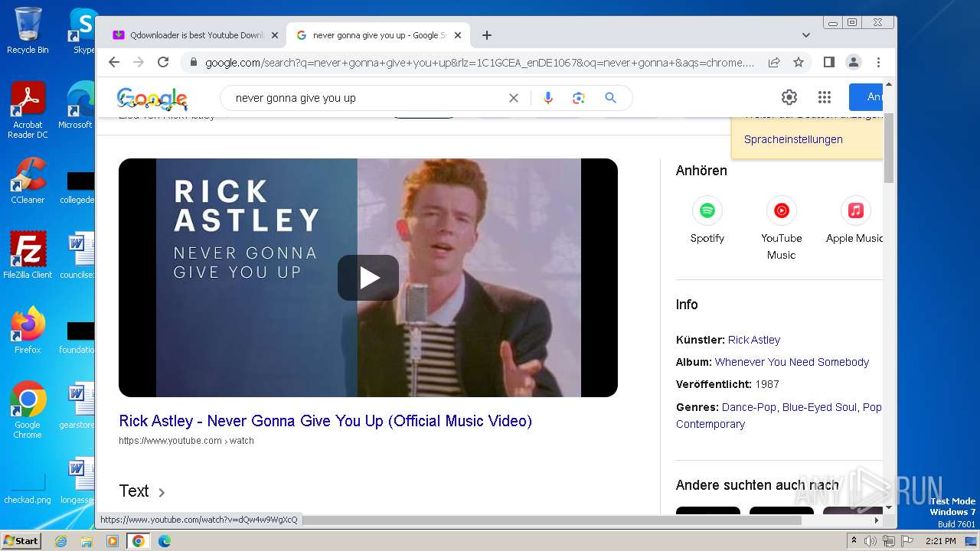Listen on YouTube Music
The height and width of the screenshot is (551, 980).
(x=781, y=228)
